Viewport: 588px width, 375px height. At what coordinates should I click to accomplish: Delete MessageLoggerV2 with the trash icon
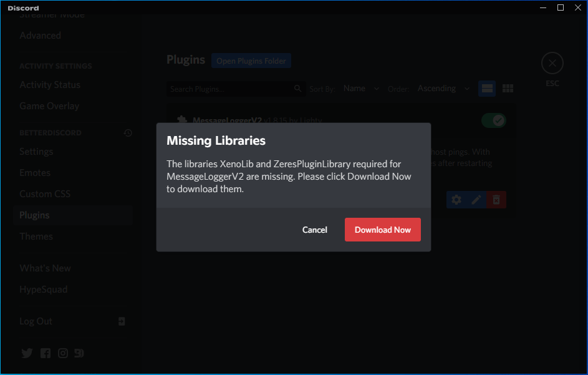click(x=496, y=200)
